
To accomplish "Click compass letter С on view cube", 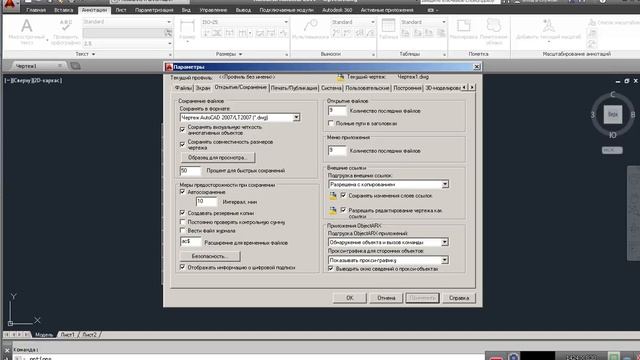I will tap(612, 95).
